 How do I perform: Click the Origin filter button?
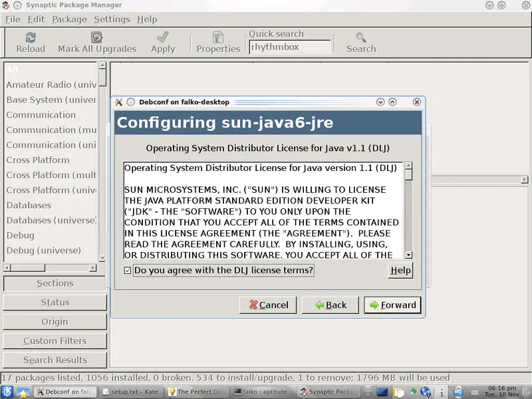55,322
